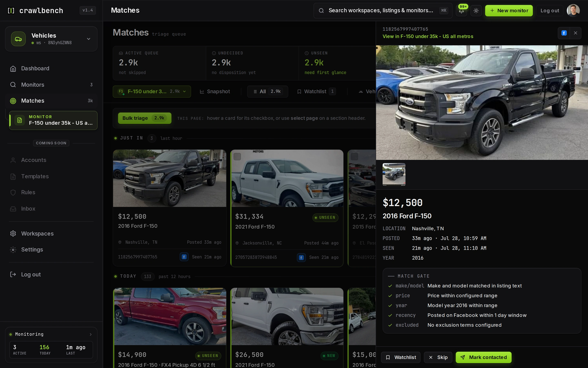This screenshot has width=588, height=368.
Task: Expand the Monitoring status panel chevron
Action: (x=91, y=334)
